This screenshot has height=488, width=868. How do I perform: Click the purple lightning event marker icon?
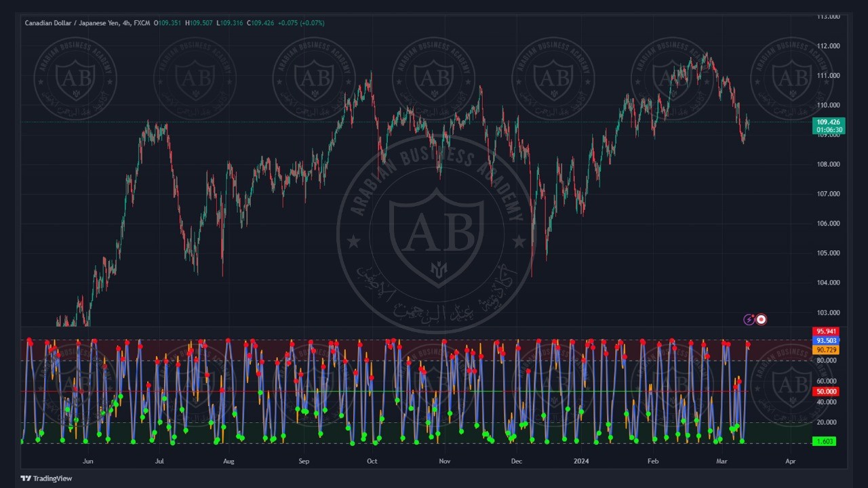[749, 319]
